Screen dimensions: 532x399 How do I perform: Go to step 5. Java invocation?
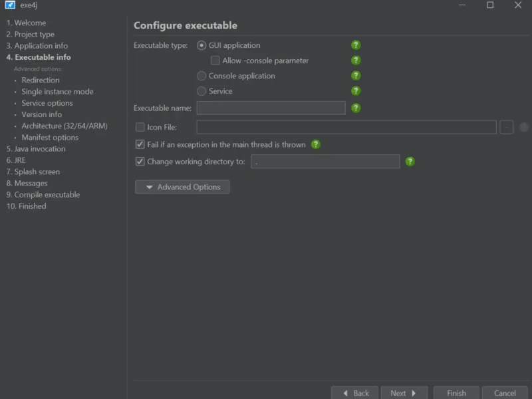tap(36, 149)
